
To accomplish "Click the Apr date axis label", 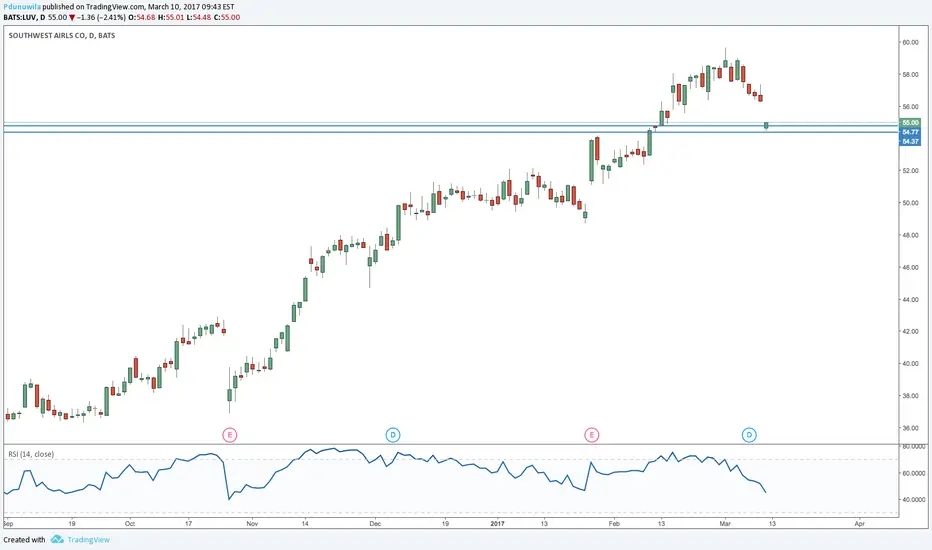I will click(859, 524).
